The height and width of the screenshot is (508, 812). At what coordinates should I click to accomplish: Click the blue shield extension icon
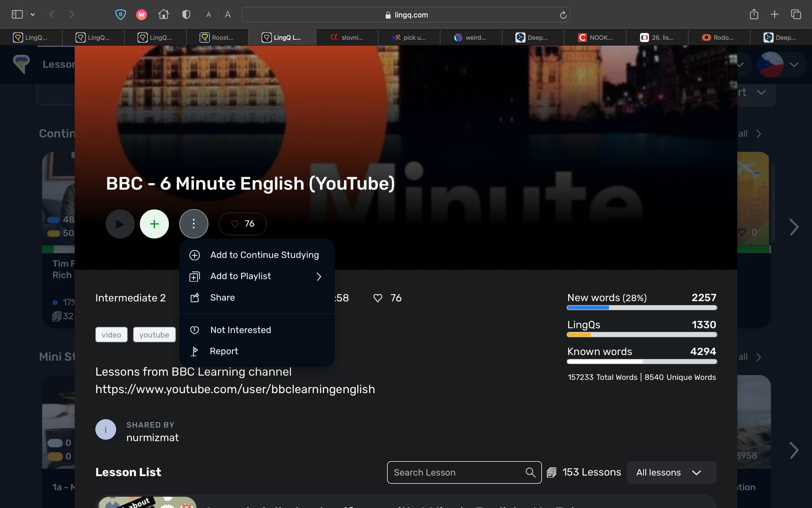coord(121,15)
